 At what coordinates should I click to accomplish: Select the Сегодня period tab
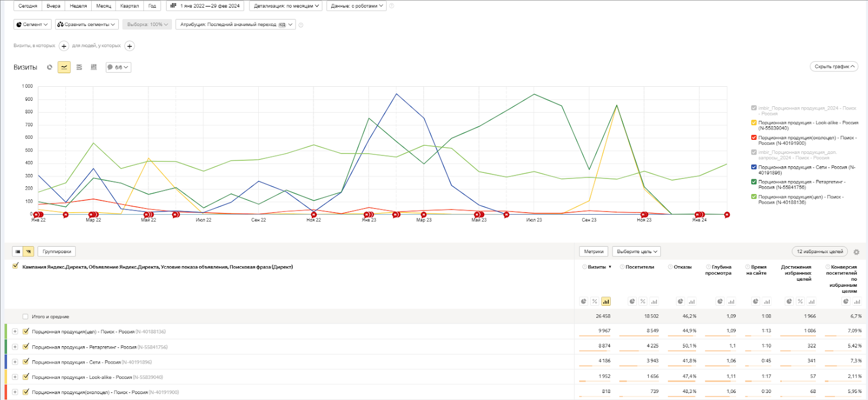click(28, 6)
